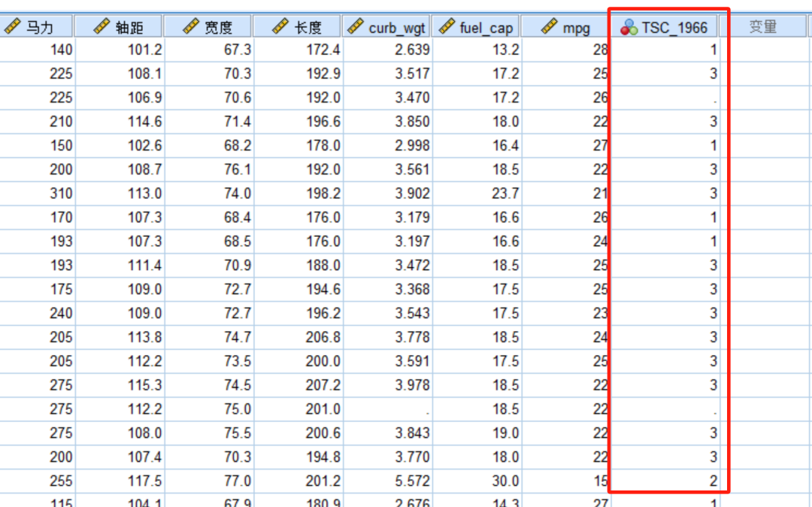Click the ruler icon in 长度 header

pyautogui.click(x=280, y=28)
